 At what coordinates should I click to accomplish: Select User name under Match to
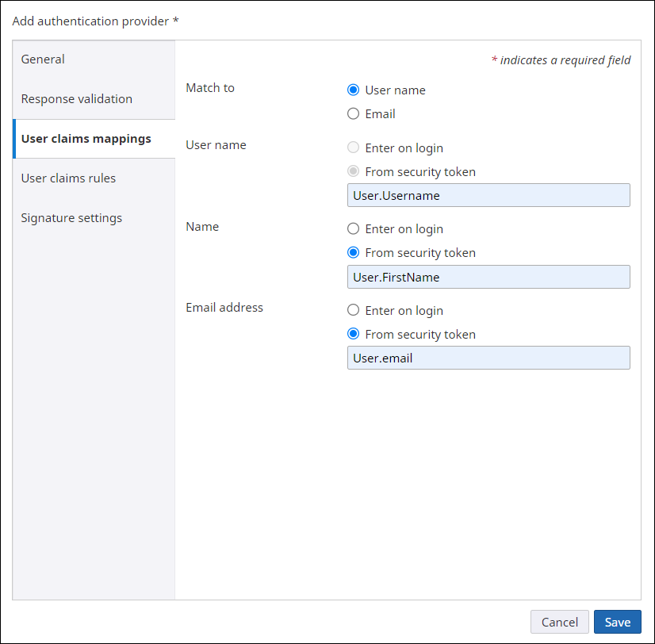[353, 90]
